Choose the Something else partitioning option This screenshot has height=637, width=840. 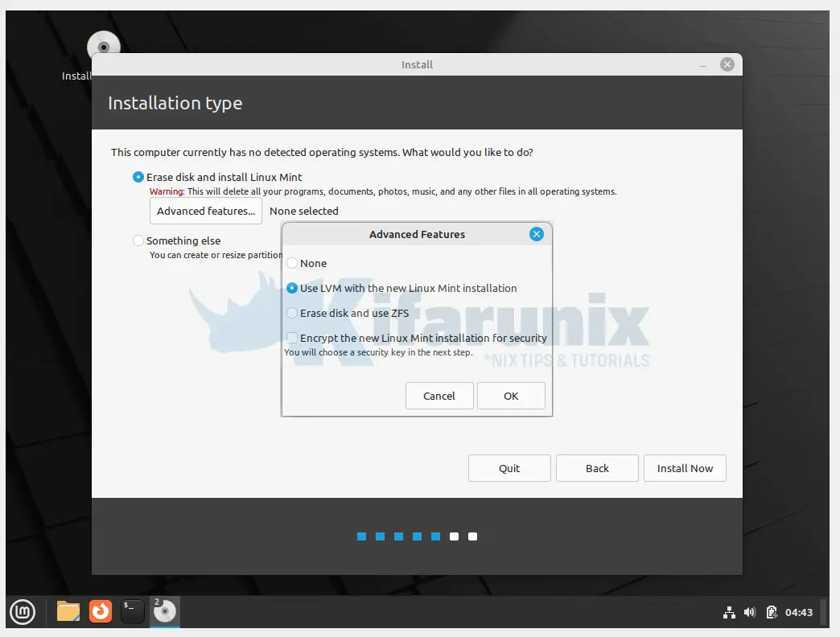[138, 240]
